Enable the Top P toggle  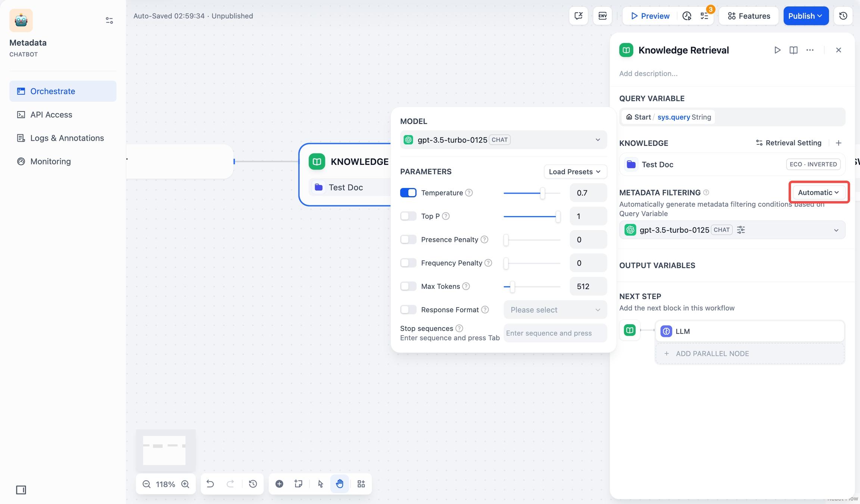tap(408, 216)
